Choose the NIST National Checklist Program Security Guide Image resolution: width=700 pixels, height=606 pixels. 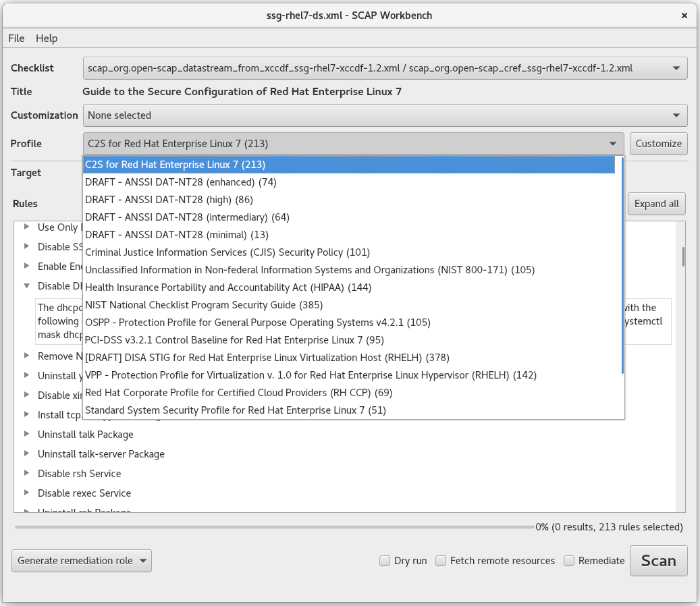coord(203,304)
